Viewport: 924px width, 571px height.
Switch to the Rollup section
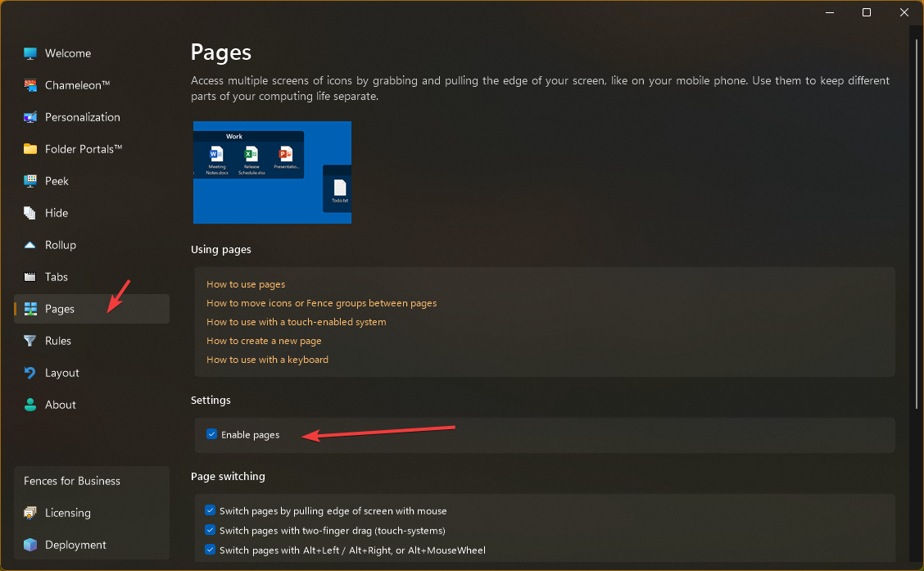(60, 245)
